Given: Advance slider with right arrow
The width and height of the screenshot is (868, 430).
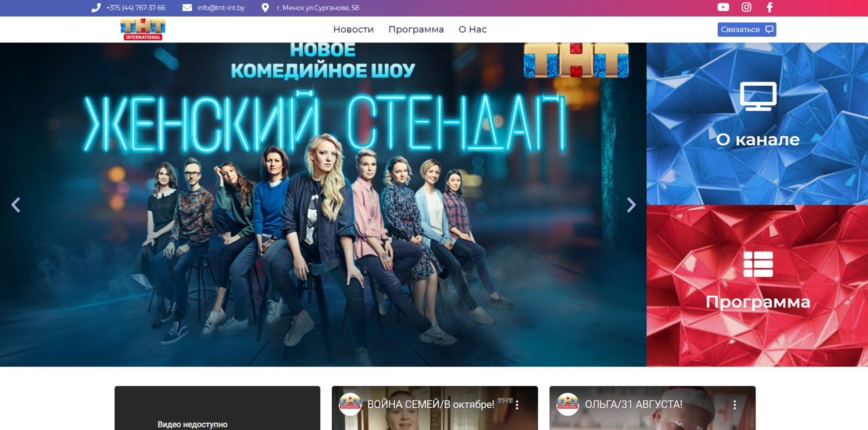Looking at the screenshot, I should [x=631, y=205].
